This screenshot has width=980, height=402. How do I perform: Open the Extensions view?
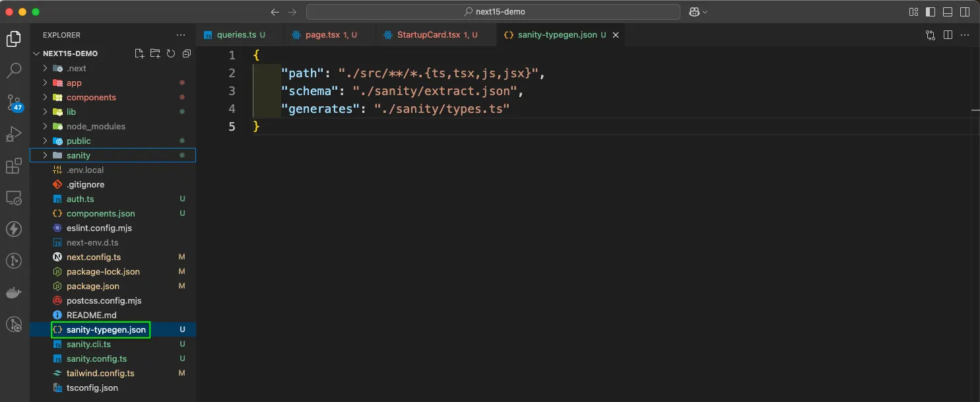[14, 166]
